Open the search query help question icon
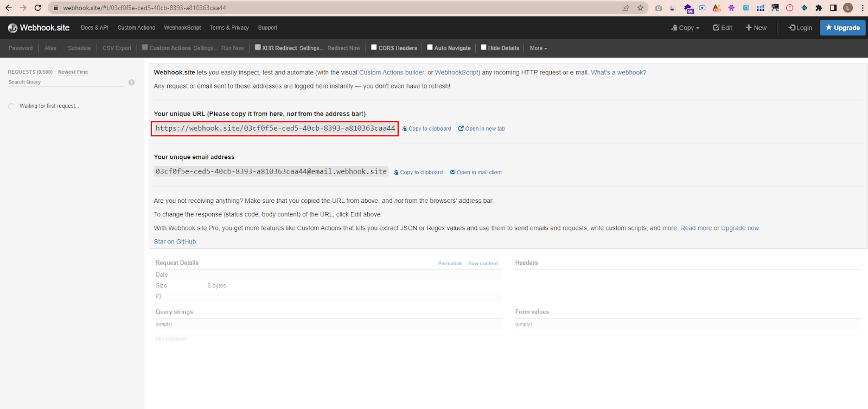The height and width of the screenshot is (409, 868). [131, 82]
